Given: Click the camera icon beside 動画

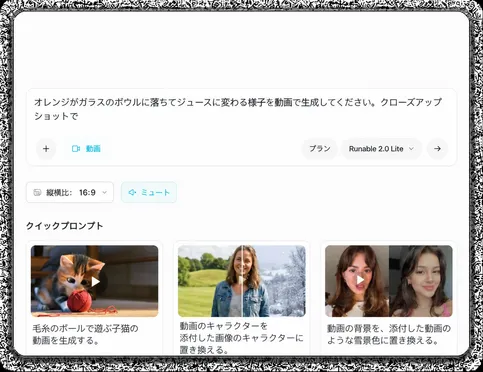Looking at the screenshot, I should coord(76,149).
